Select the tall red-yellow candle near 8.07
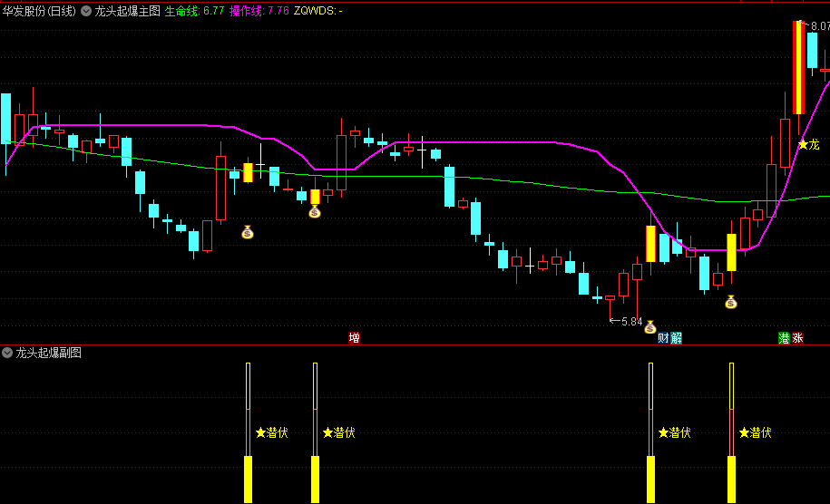Viewport: 830px width, 504px height. [x=799, y=68]
